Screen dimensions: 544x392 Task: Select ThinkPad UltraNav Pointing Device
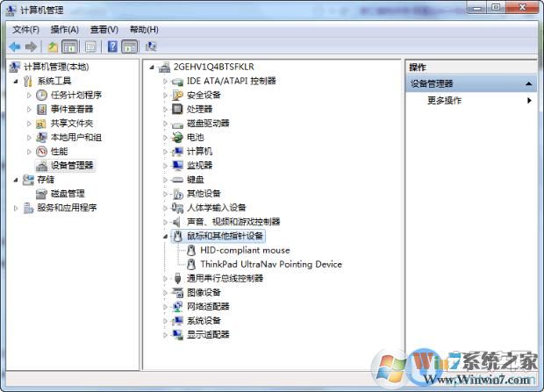tap(271, 264)
